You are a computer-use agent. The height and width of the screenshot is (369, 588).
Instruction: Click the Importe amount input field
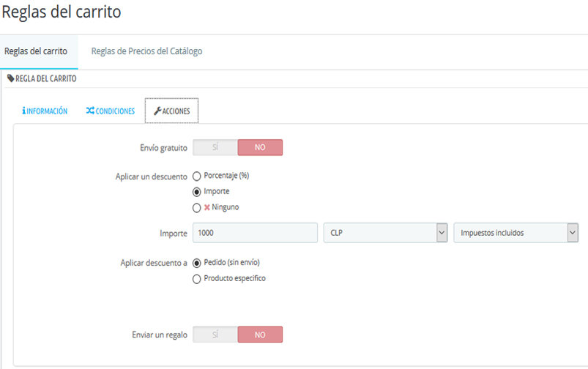coord(255,233)
